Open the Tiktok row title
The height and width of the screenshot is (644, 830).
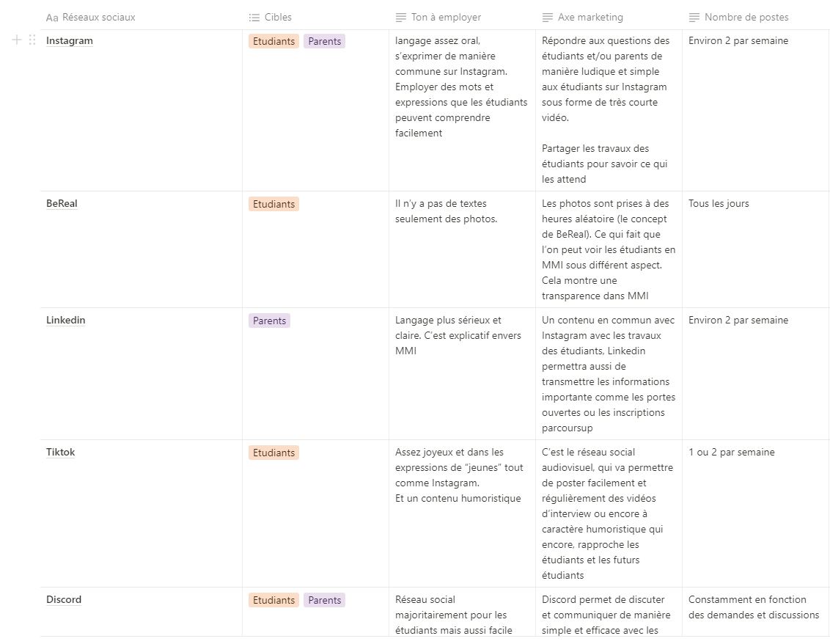[60, 453]
